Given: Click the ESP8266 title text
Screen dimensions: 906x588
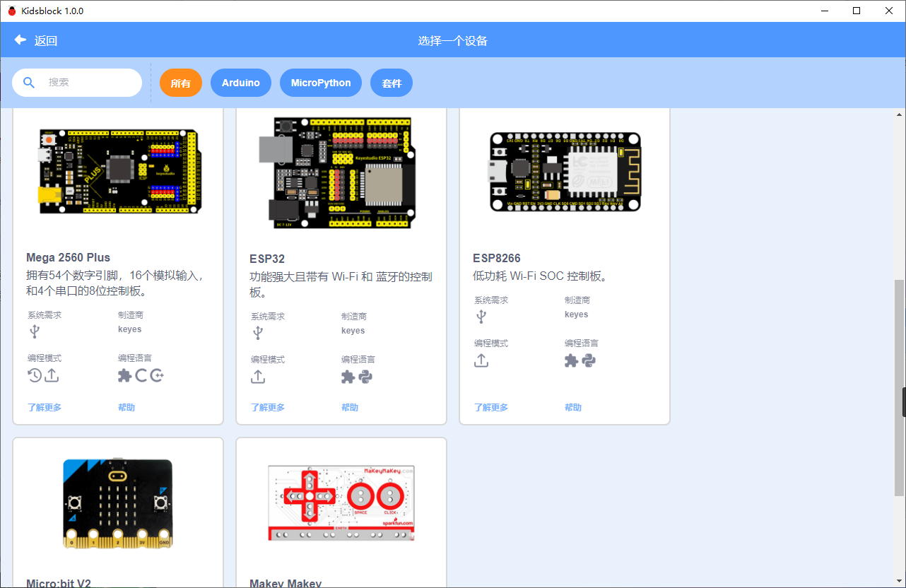Looking at the screenshot, I should pos(497,259).
